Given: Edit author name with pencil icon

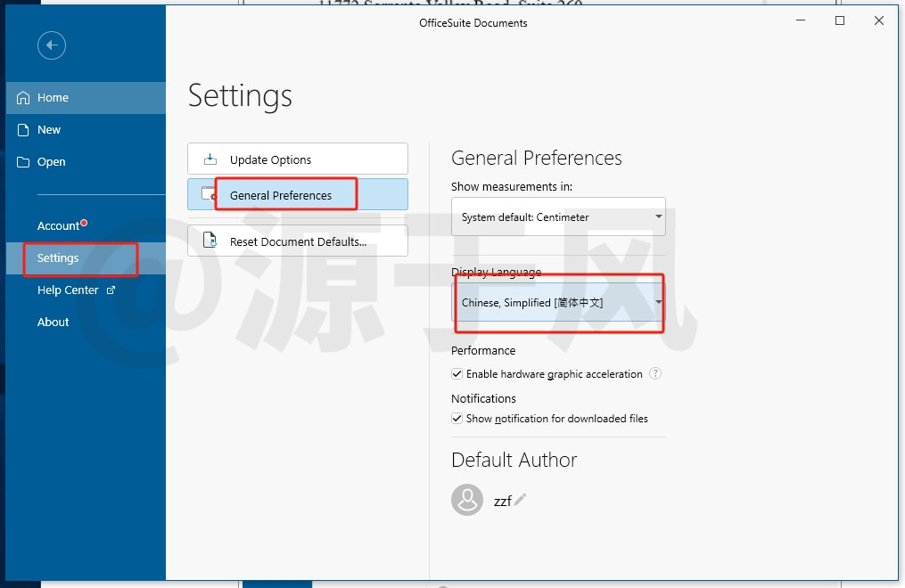Looking at the screenshot, I should click(520, 499).
